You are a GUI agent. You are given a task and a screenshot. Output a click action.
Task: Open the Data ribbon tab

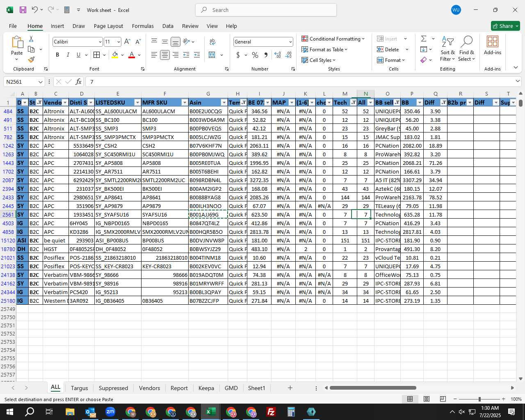point(168,26)
